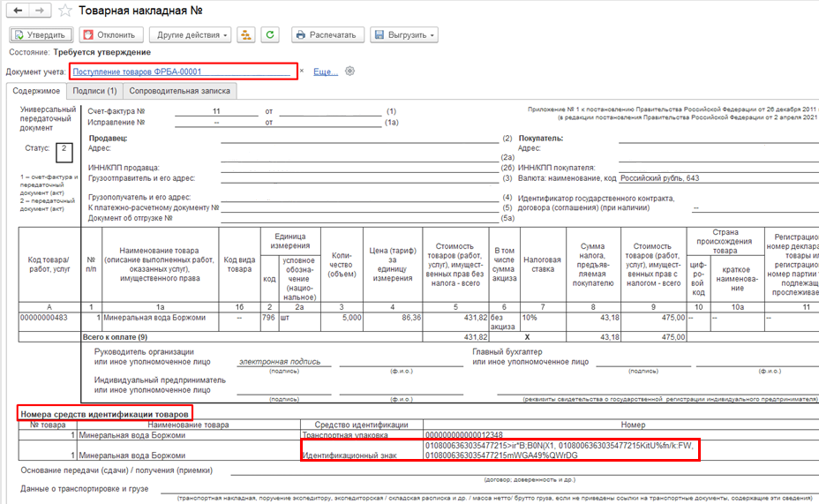Switch to the Содержимое tab
The image size is (819, 504).
click(34, 91)
